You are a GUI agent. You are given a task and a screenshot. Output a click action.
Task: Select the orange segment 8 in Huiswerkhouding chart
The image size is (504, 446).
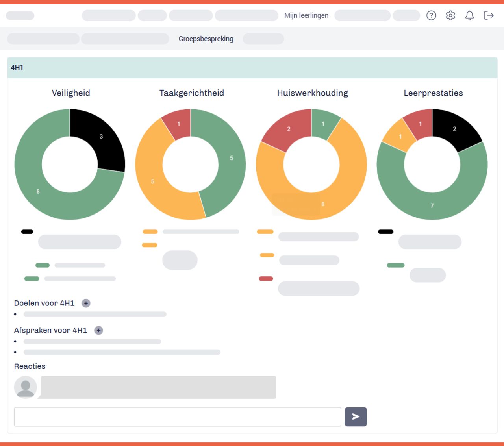(323, 204)
